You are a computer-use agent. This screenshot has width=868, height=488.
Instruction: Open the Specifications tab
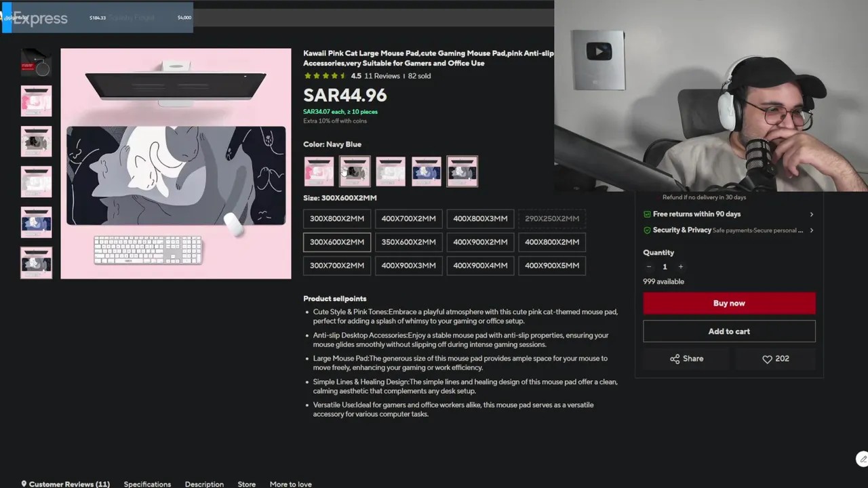coord(147,484)
